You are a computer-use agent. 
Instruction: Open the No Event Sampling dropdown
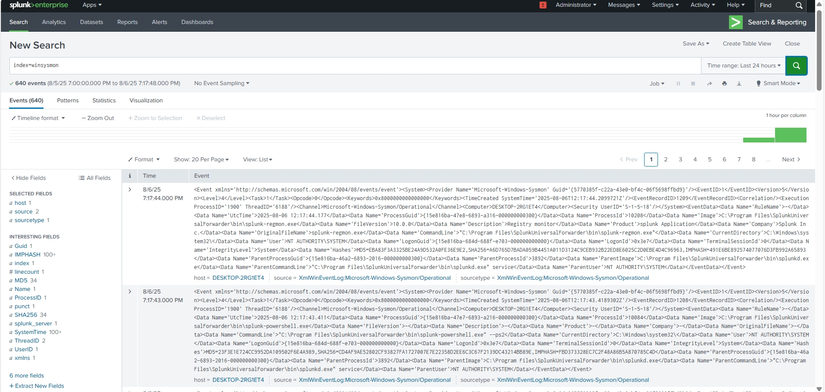click(222, 83)
